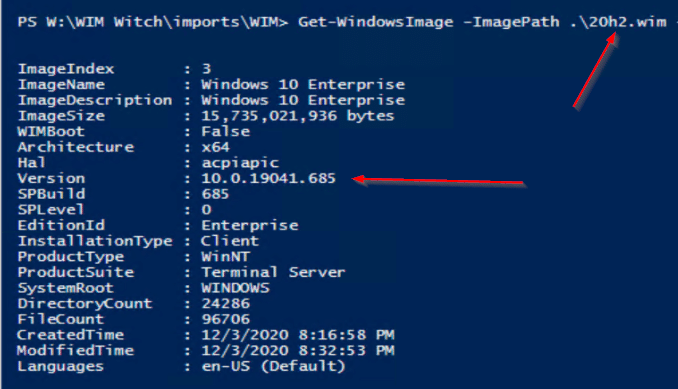Image resolution: width=678 pixels, height=389 pixels.
Task: Select the .\20h2.wim file path argument
Action: click(618, 22)
